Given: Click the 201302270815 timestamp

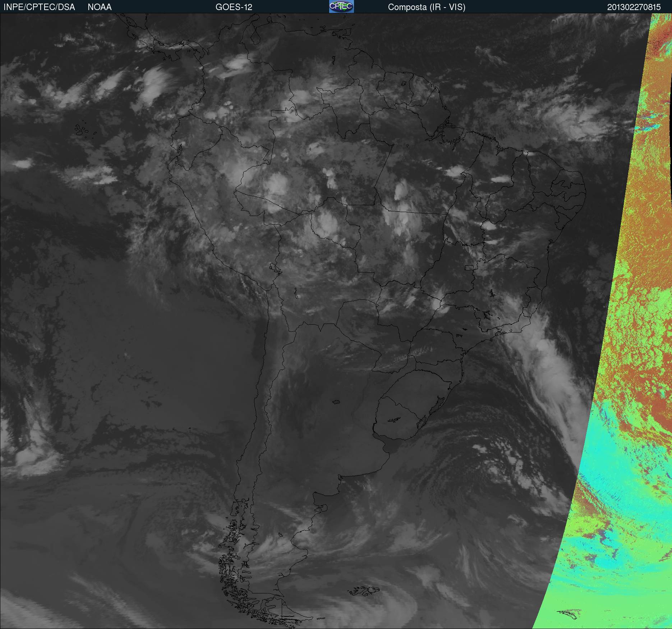Looking at the screenshot, I should pyautogui.click(x=634, y=7).
